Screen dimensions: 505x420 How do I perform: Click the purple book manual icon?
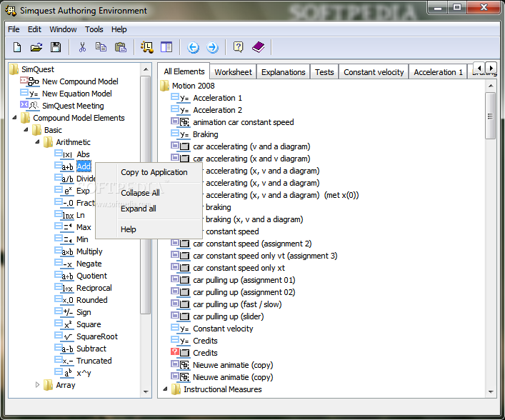[259, 47]
